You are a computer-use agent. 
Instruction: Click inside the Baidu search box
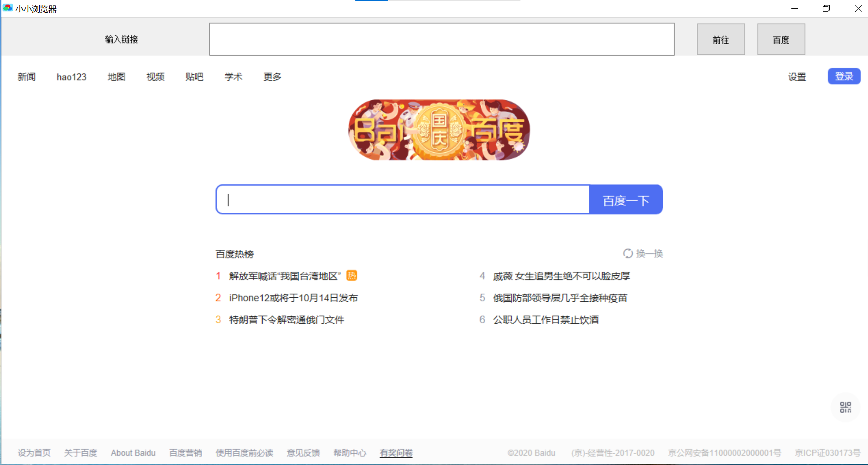(x=403, y=199)
